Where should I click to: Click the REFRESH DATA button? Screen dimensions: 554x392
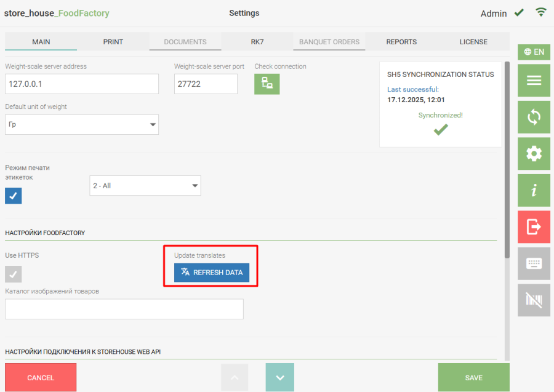[x=212, y=273]
